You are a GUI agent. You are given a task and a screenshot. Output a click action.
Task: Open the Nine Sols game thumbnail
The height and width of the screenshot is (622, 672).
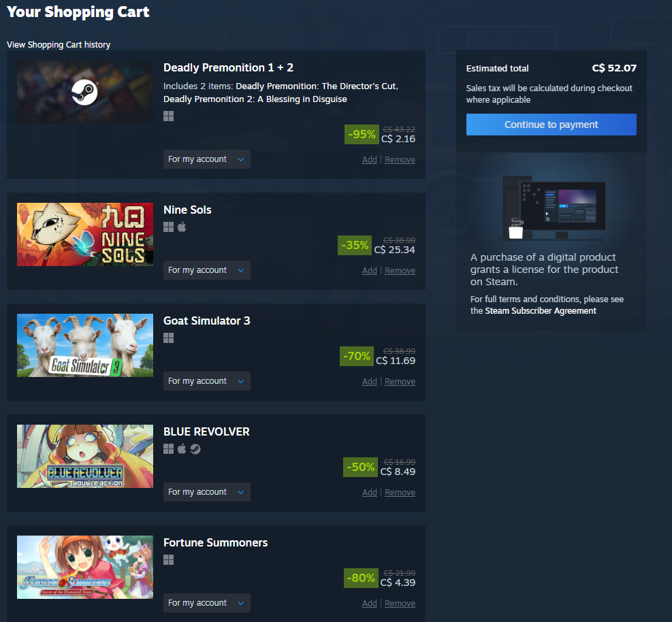(85, 235)
